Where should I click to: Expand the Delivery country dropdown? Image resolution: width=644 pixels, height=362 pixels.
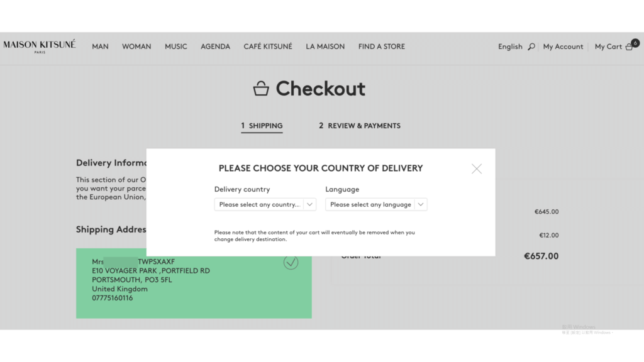tap(265, 204)
